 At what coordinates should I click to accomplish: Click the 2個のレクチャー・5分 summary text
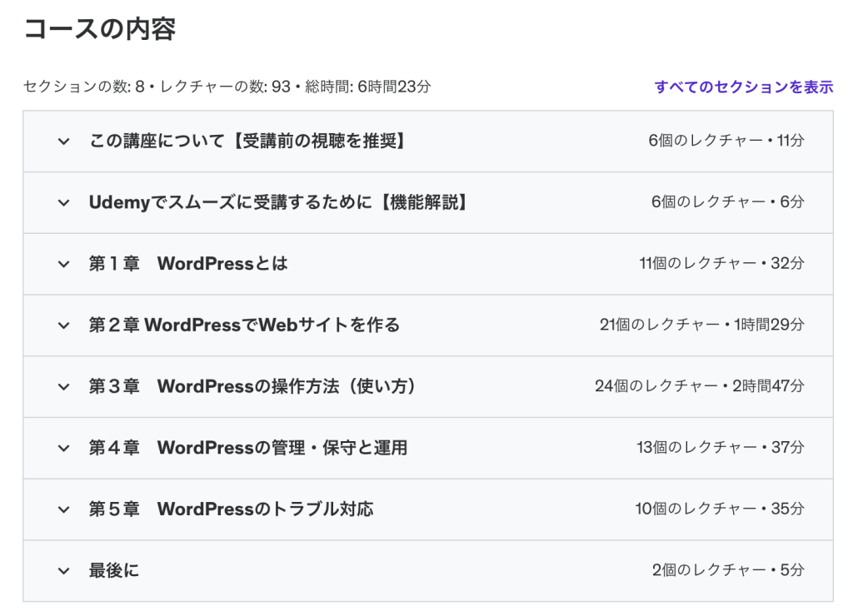[727, 571]
